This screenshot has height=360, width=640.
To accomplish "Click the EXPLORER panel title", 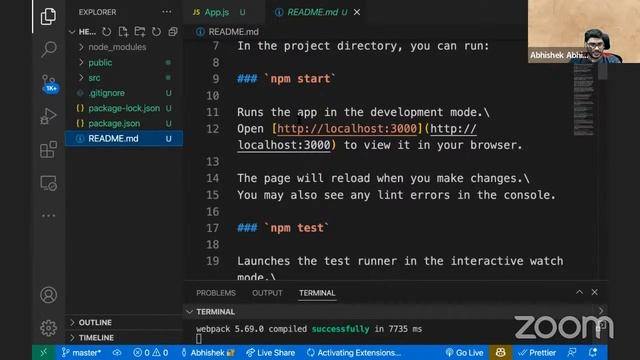I will pos(97,12).
